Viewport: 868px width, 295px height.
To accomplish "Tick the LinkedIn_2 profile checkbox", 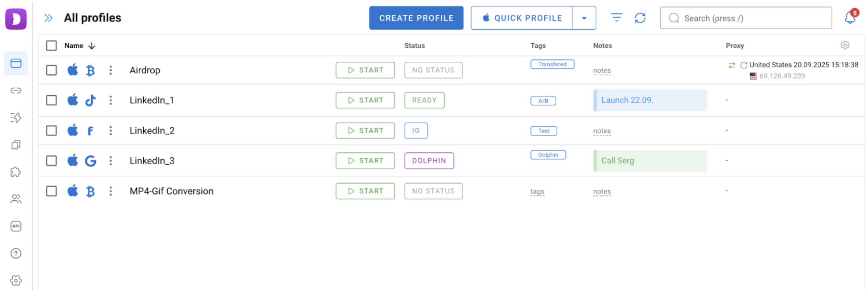I will [x=51, y=131].
